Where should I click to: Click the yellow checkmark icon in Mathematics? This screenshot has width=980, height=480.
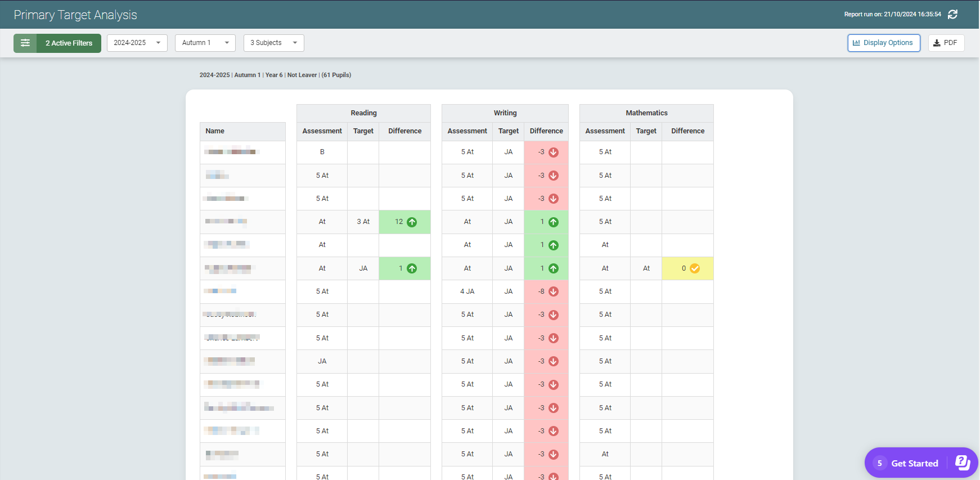[x=695, y=268]
